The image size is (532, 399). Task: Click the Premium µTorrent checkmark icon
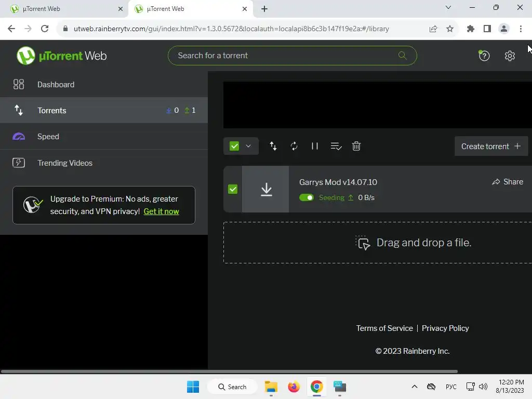33,205
